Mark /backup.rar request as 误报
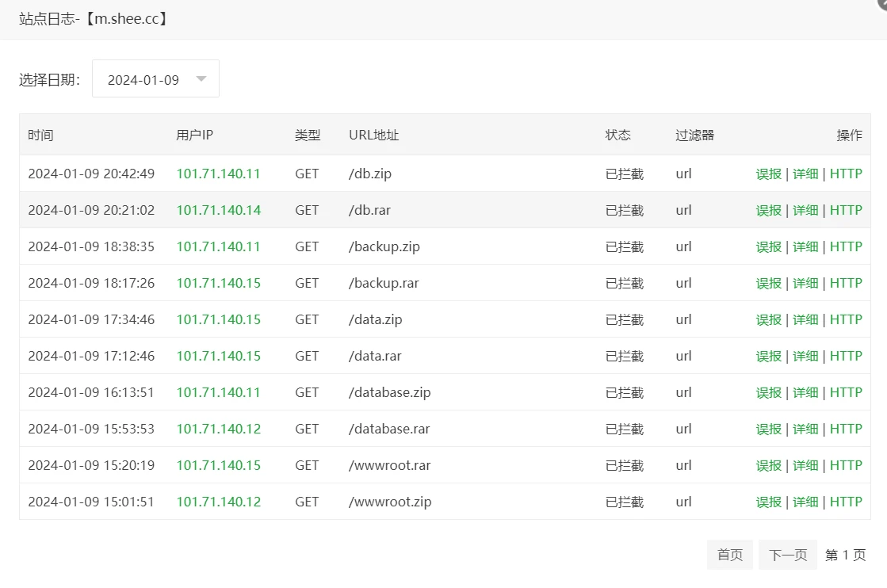 point(768,283)
